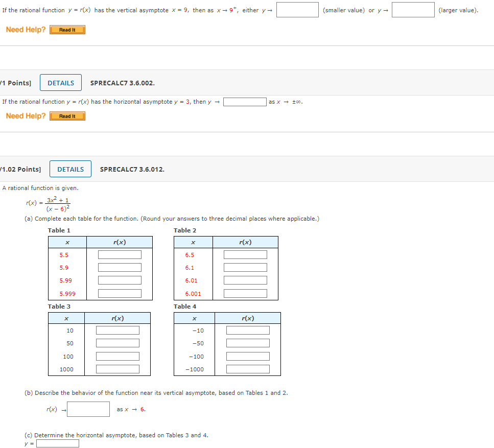
Task: Click part (b) answer box before 'as x → 6'
Action: click(x=88, y=409)
